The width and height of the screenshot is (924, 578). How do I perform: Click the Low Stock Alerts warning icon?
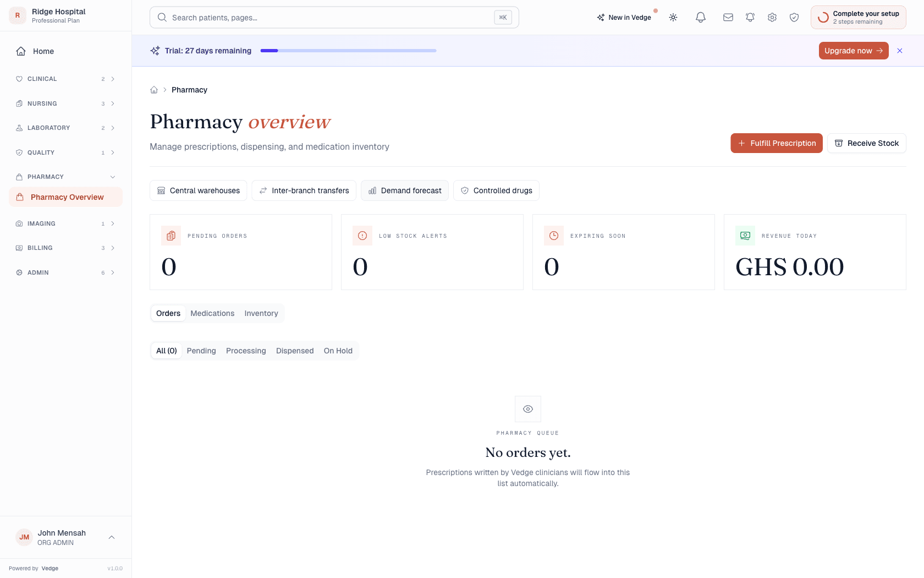coord(362,236)
